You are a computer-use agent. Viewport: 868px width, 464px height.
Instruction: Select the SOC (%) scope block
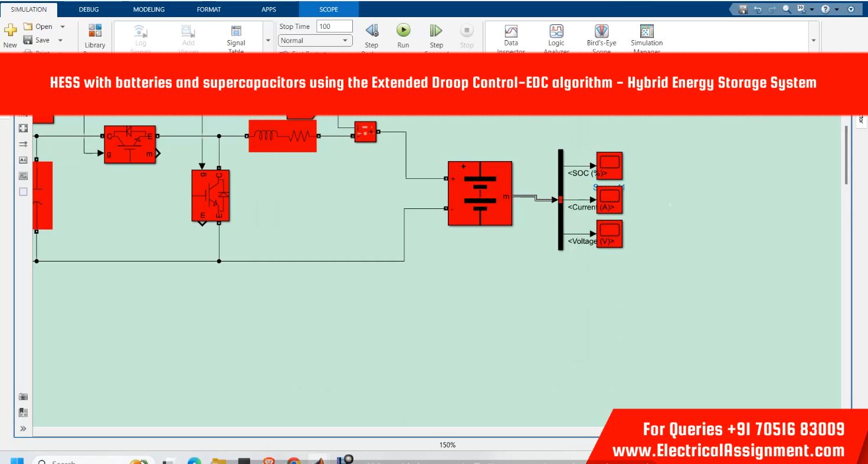click(x=609, y=166)
